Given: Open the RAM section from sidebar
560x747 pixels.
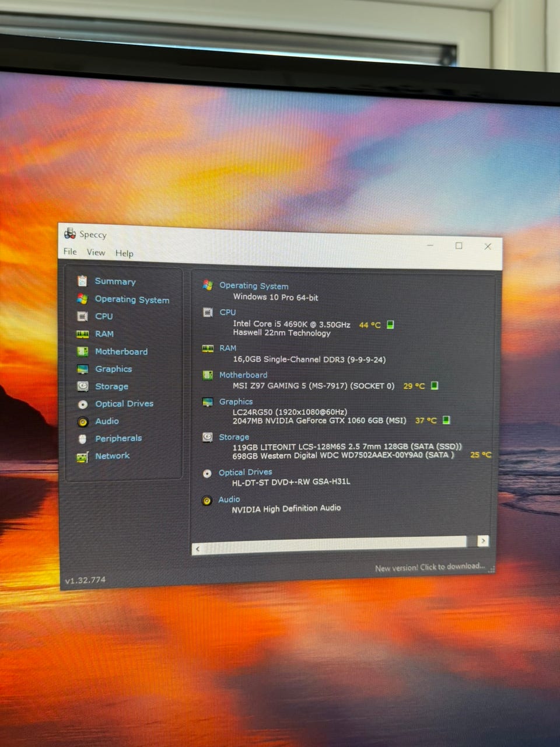Looking at the screenshot, I should 104,334.
